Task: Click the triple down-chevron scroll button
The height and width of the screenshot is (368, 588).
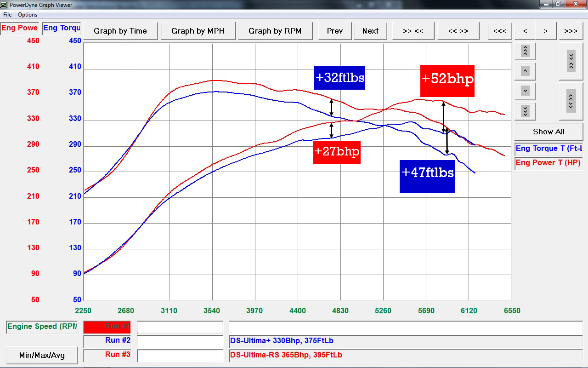Action: (x=526, y=111)
